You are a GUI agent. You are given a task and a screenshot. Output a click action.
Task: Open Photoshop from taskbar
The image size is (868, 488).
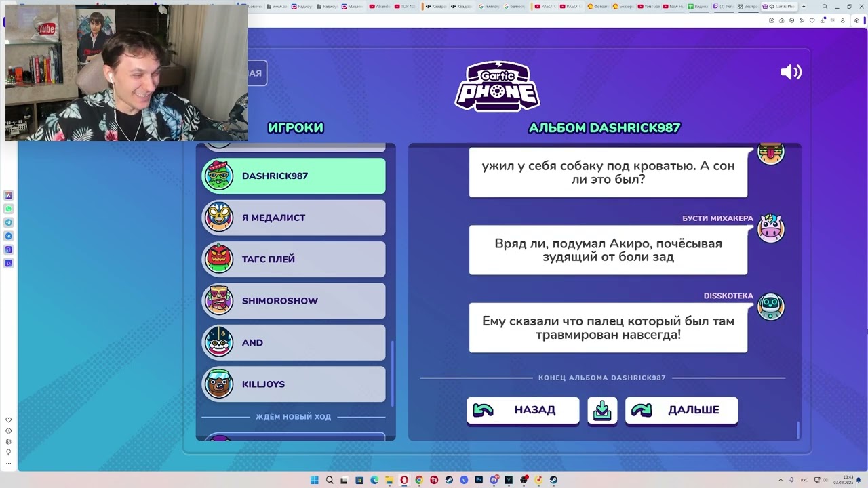[x=479, y=480]
